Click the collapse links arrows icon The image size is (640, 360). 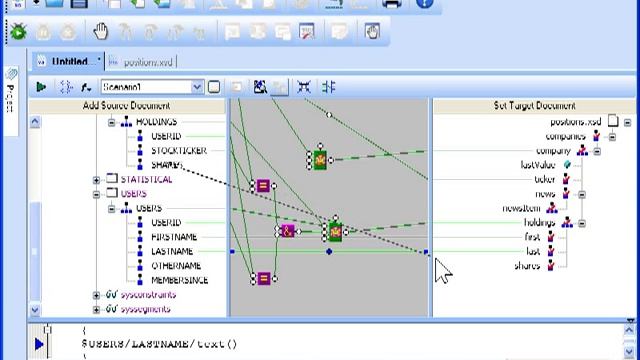coord(304,87)
